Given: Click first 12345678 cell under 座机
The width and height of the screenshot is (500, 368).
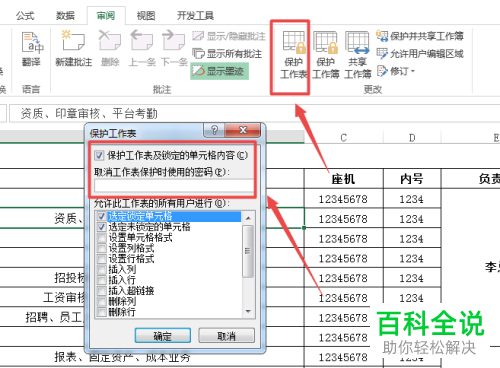Looking at the screenshot, I should 344,199.
